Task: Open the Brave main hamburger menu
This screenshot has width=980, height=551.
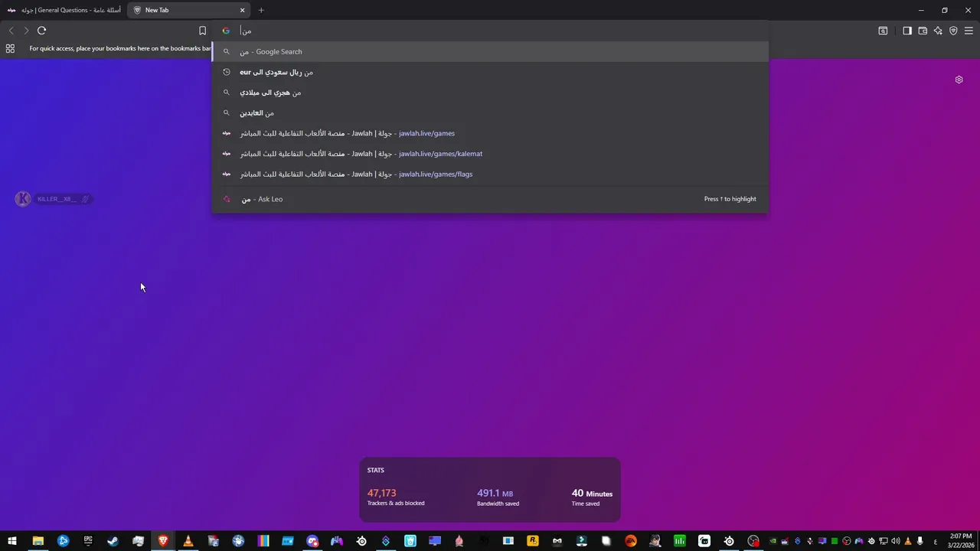Action: click(969, 31)
